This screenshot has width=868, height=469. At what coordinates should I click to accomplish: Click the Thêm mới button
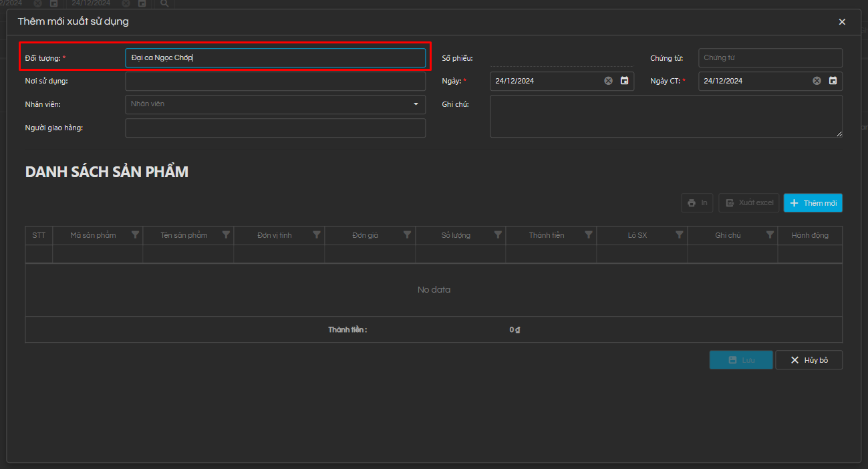coord(813,203)
